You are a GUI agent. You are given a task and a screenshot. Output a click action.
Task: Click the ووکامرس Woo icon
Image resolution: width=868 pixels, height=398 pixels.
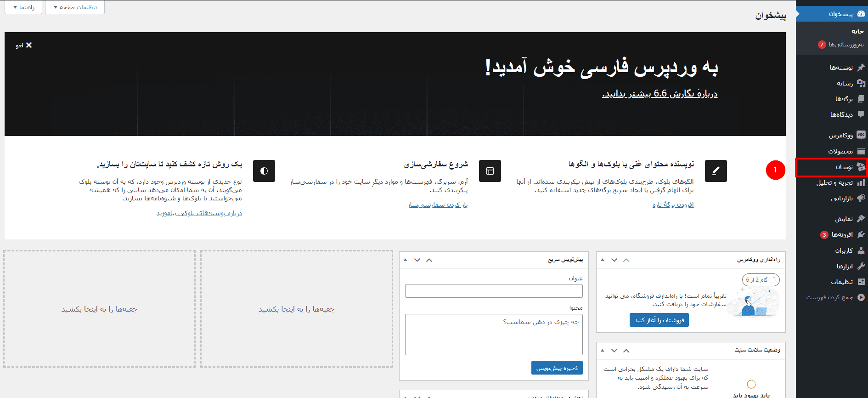tap(861, 135)
